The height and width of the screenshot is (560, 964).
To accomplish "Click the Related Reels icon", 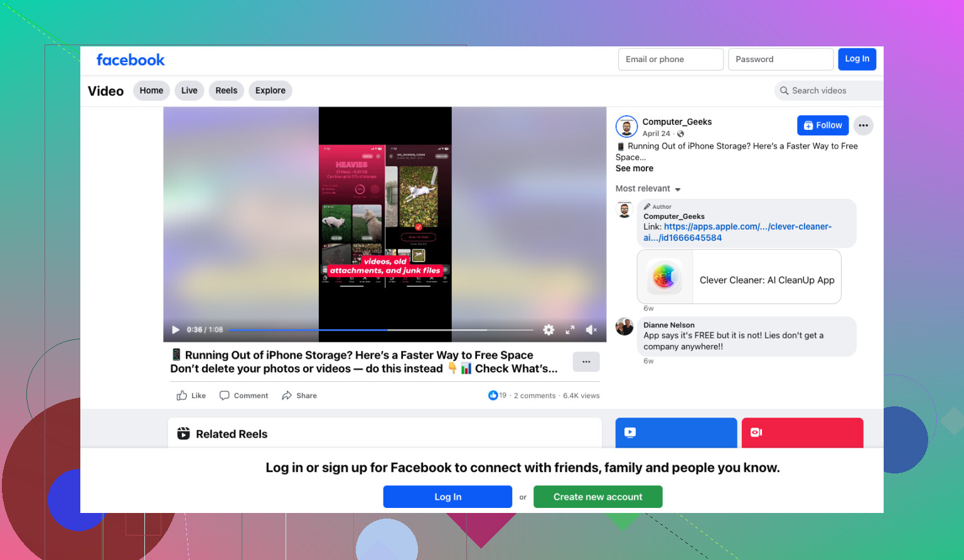I will (x=183, y=433).
